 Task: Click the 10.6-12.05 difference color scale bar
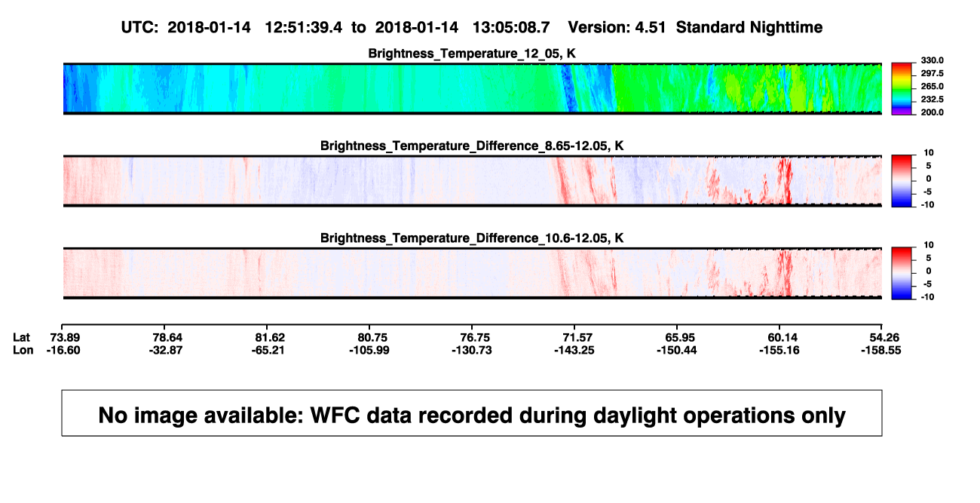tap(902, 272)
